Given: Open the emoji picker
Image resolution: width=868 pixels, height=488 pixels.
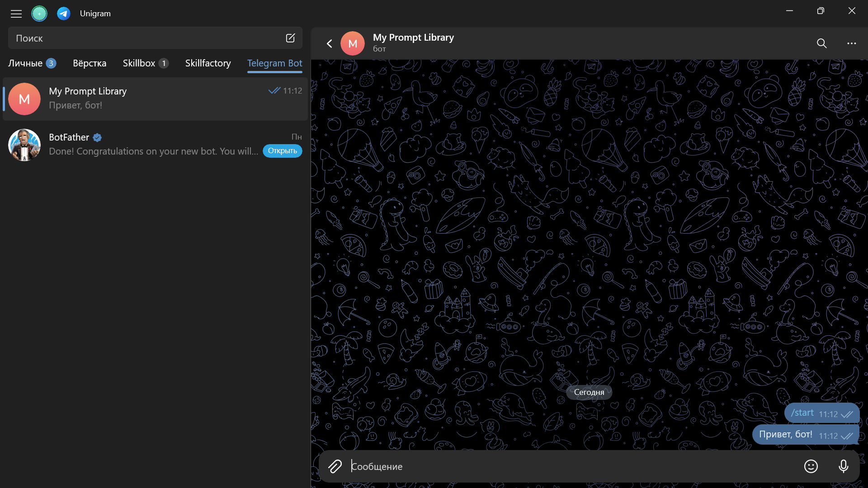Looking at the screenshot, I should pos(811,466).
